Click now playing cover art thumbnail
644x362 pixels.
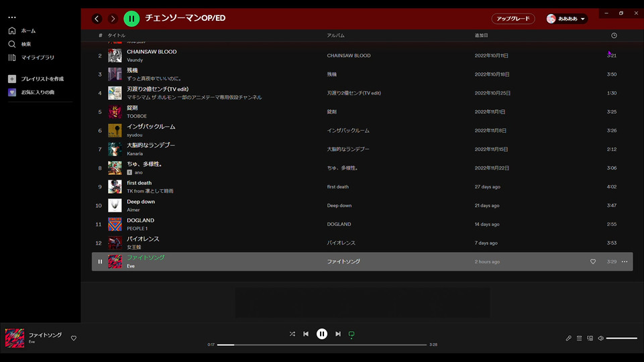pyautogui.click(x=14, y=338)
